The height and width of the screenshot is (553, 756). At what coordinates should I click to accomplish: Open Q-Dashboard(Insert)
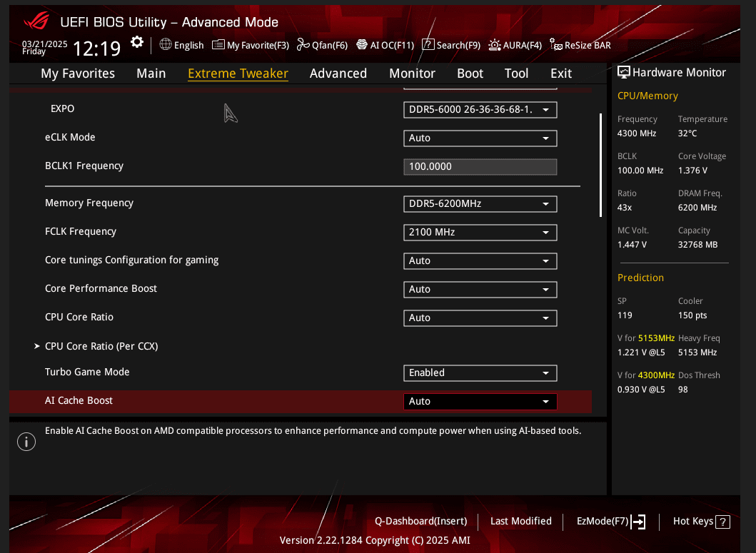pyautogui.click(x=421, y=521)
